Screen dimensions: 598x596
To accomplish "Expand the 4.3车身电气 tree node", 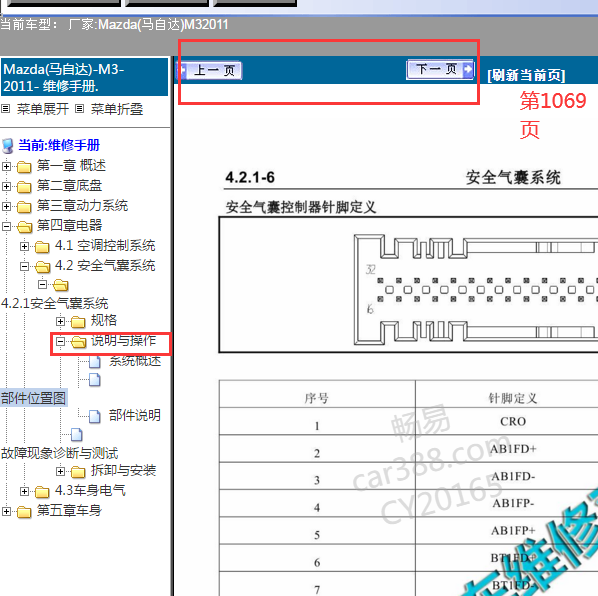I will 24,492.
